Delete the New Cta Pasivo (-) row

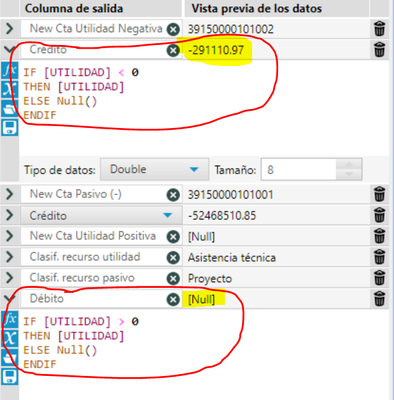(x=379, y=194)
